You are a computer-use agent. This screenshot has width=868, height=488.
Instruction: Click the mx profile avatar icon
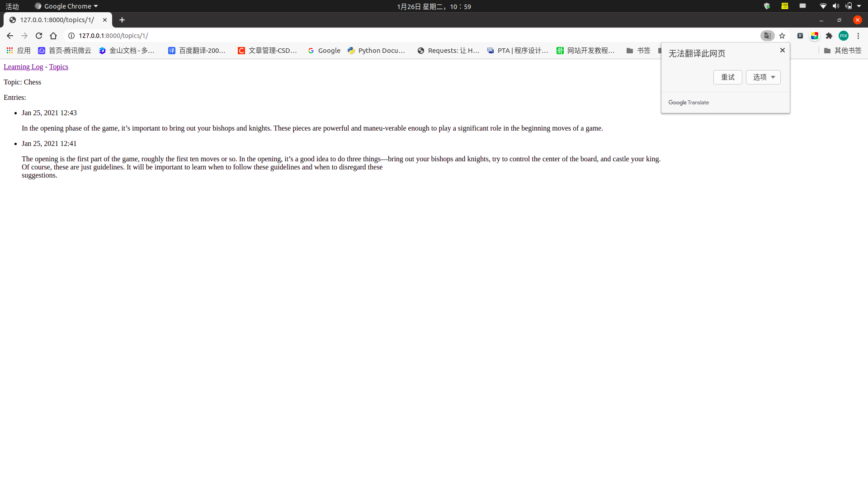click(x=843, y=36)
